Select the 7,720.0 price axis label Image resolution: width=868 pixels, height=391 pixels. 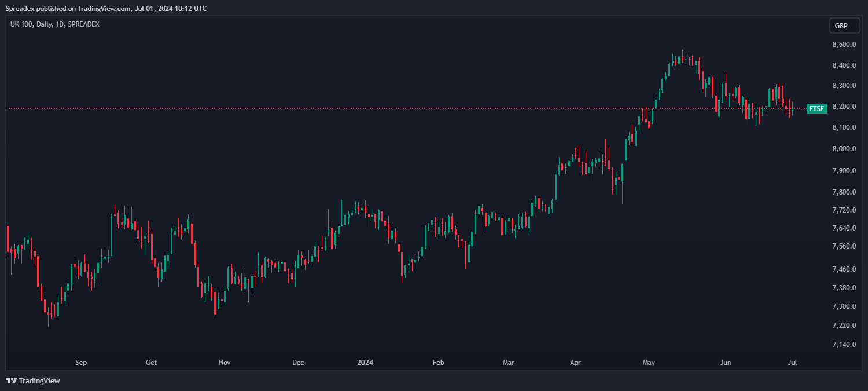pos(845,210)
